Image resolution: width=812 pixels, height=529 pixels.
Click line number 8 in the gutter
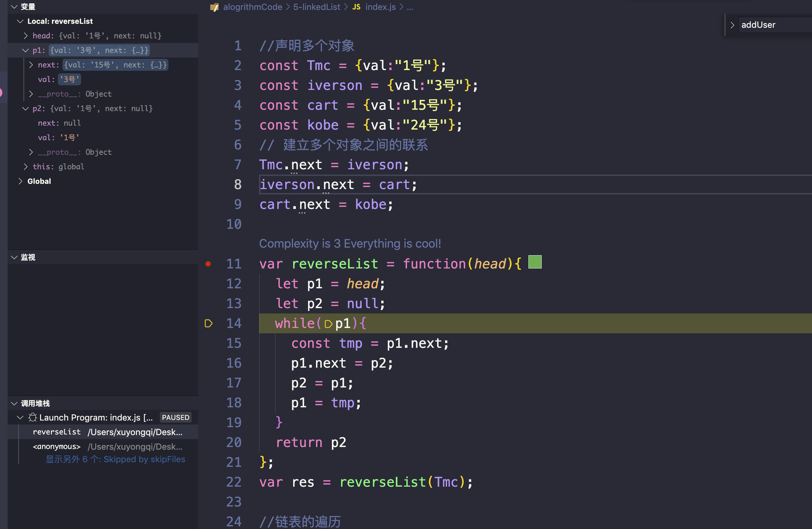click(238, 185)
